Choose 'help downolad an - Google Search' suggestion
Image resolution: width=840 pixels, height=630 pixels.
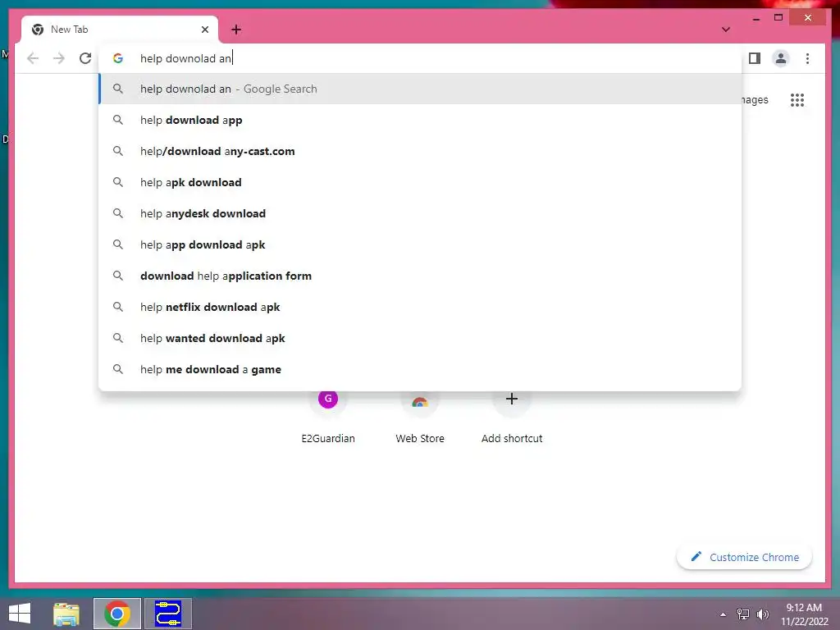(420, 89)
